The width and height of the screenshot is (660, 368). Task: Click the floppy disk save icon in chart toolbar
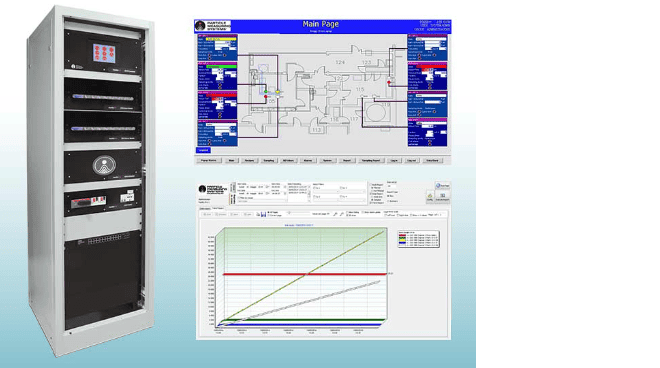(263, 214)
